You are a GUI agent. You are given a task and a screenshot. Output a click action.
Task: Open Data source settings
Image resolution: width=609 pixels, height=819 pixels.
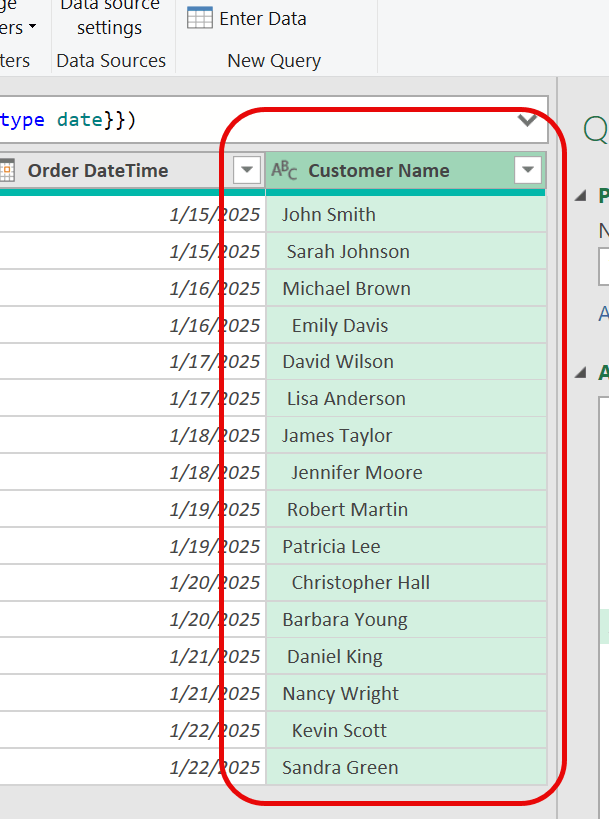coord(110,17)
